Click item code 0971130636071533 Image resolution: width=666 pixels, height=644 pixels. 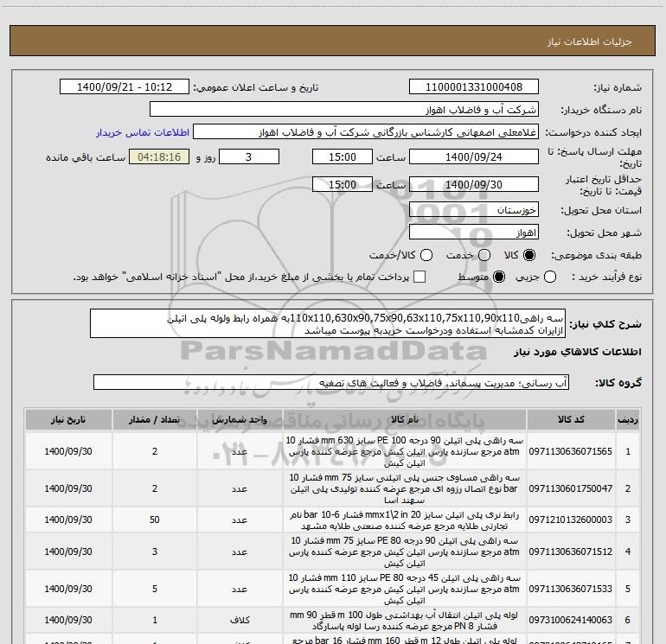[571, 589]
